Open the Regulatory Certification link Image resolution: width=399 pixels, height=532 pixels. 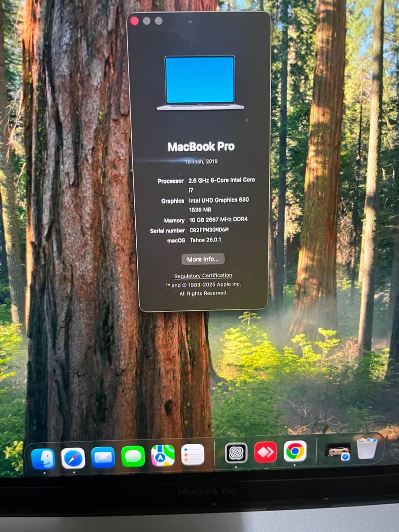203,275
